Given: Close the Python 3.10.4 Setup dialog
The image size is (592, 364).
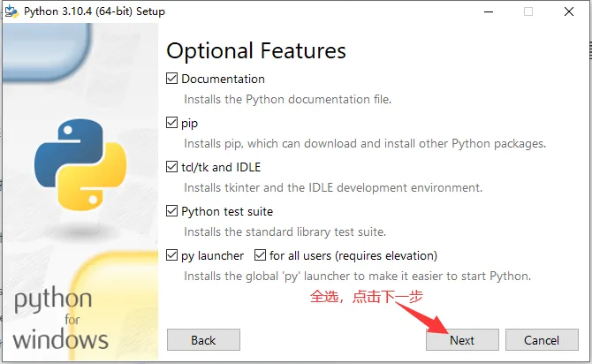Looking at the screenshot, I should [569, 11].
